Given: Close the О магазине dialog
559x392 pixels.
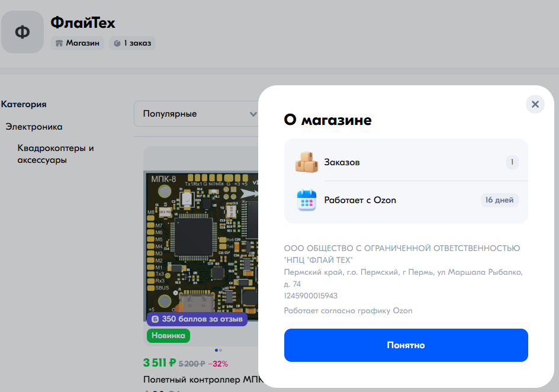Looking at the screenshot, I should 535,104.
